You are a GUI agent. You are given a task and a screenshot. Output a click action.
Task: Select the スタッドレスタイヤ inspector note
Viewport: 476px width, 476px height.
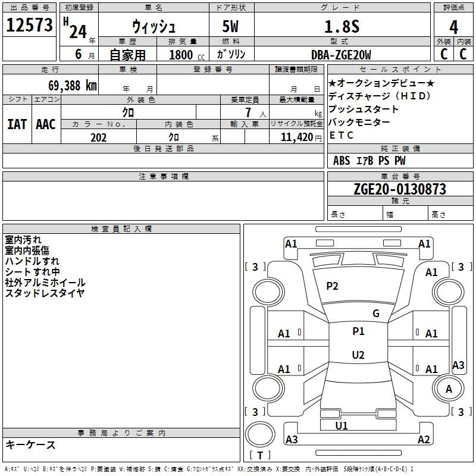coord(45,293)
